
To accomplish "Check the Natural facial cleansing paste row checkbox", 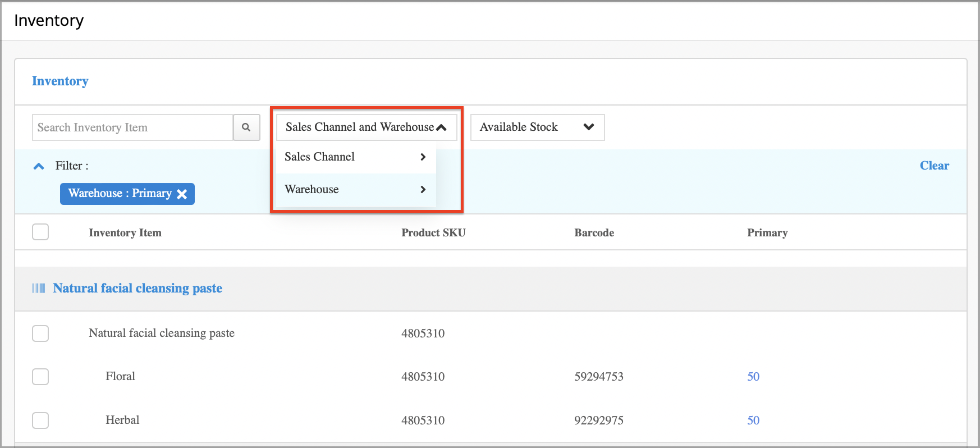I will pos(40,333).
